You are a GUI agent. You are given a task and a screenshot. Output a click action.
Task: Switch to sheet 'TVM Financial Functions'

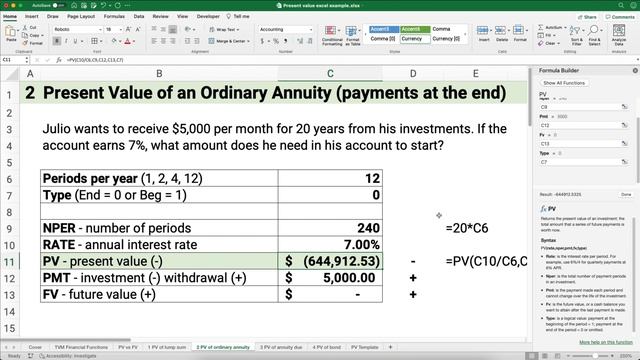coord(81,347)
